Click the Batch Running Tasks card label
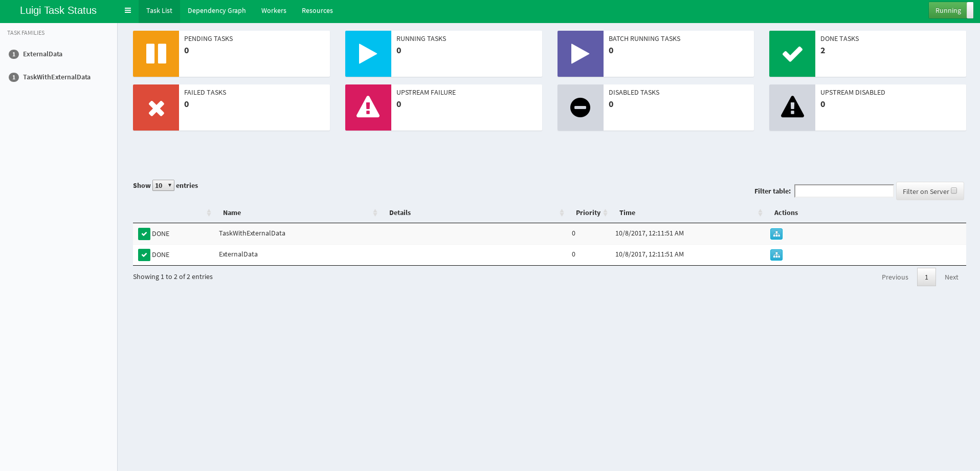Screen dimensions: 980x471 tap(644, 39)
